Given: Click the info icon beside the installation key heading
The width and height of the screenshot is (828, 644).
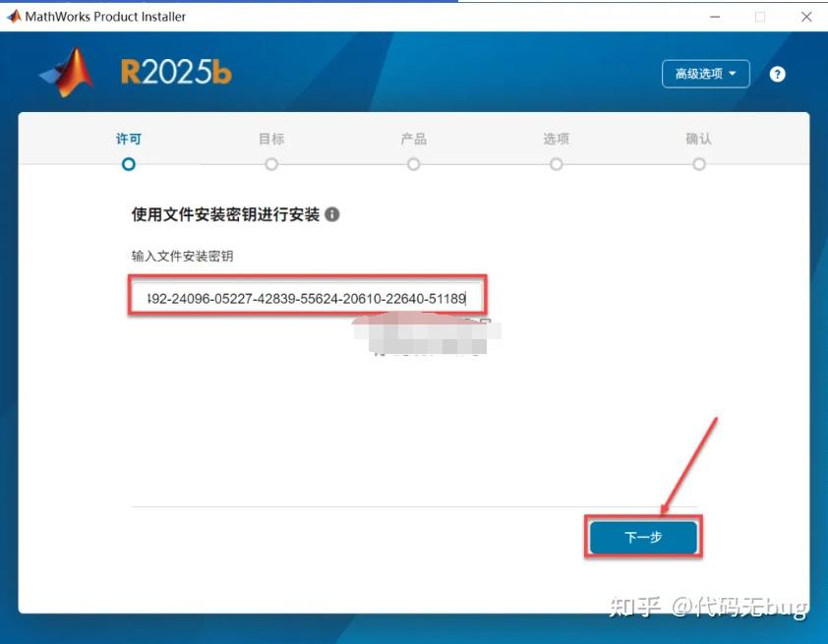Looking at the screenshot, I should coord(331,214).
